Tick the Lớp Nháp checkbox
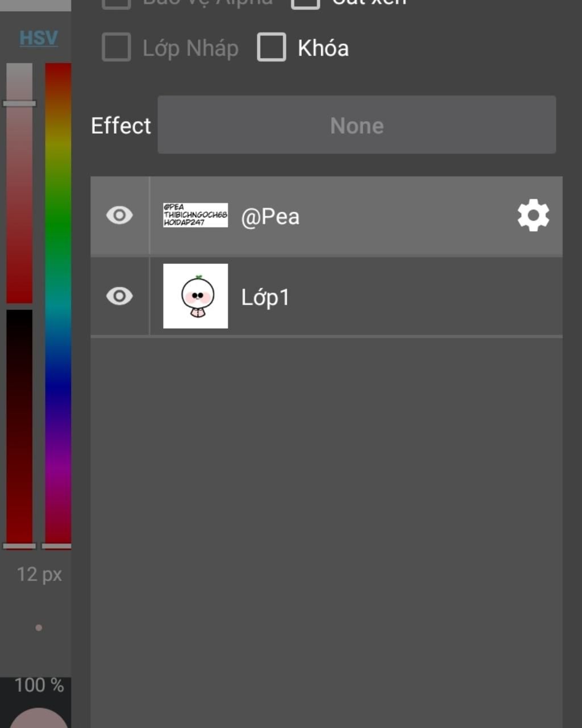Screen dimensions: 582x728 coord(117,47)
